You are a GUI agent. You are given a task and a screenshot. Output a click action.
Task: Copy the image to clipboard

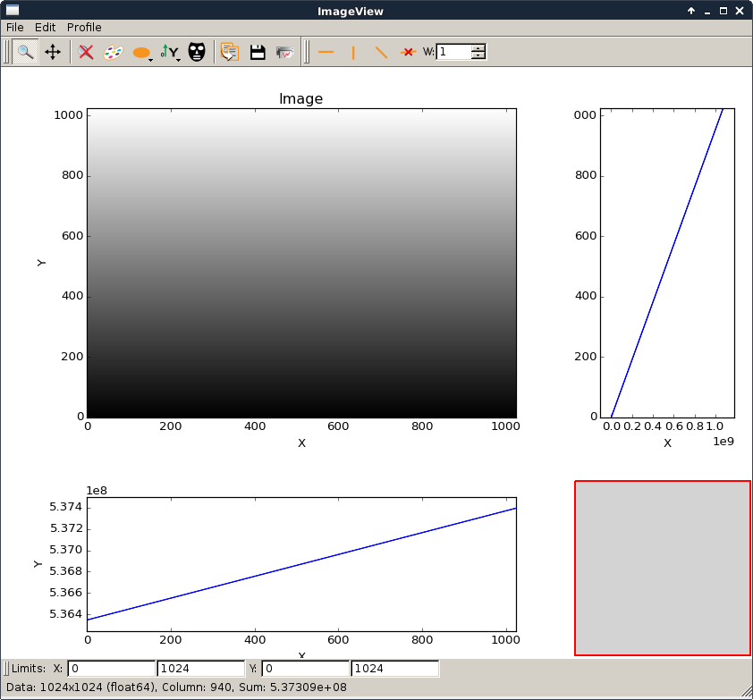[x=230, y=52]
